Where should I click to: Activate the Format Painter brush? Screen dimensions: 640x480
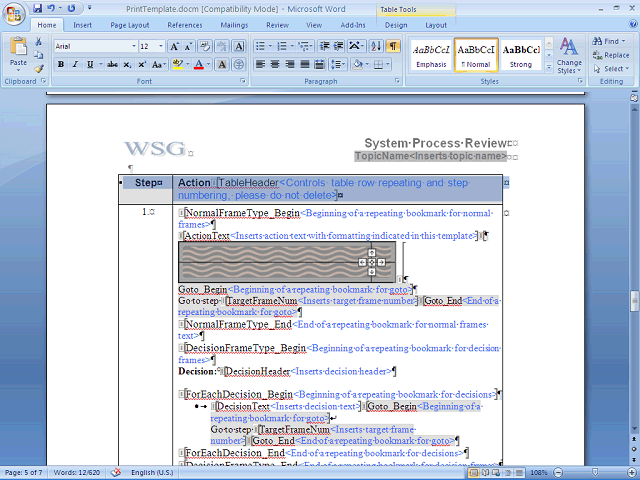pos(38,69)
